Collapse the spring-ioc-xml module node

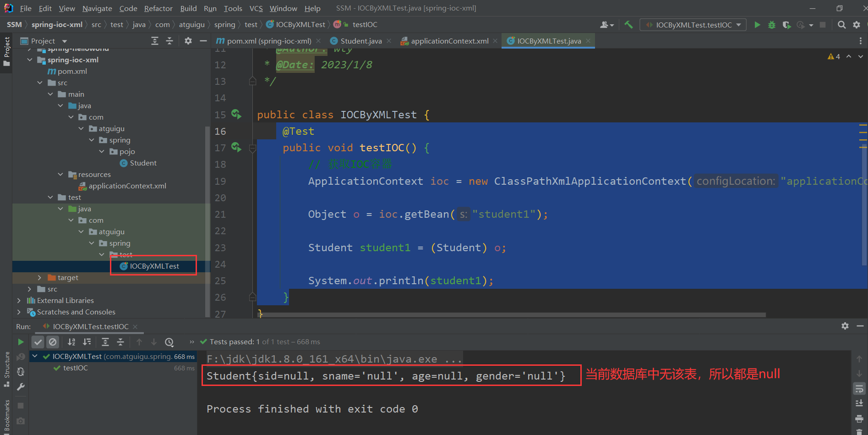click(30, 60)
